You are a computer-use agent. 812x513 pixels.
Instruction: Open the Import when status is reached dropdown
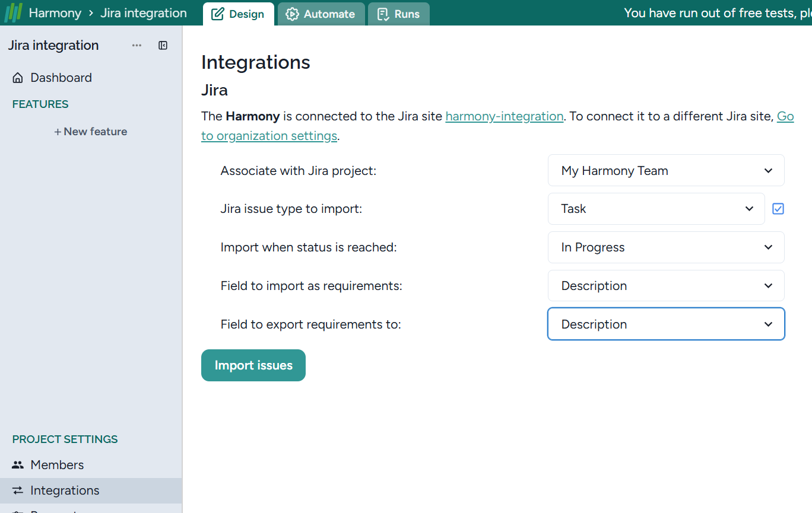tap(665, 247)
